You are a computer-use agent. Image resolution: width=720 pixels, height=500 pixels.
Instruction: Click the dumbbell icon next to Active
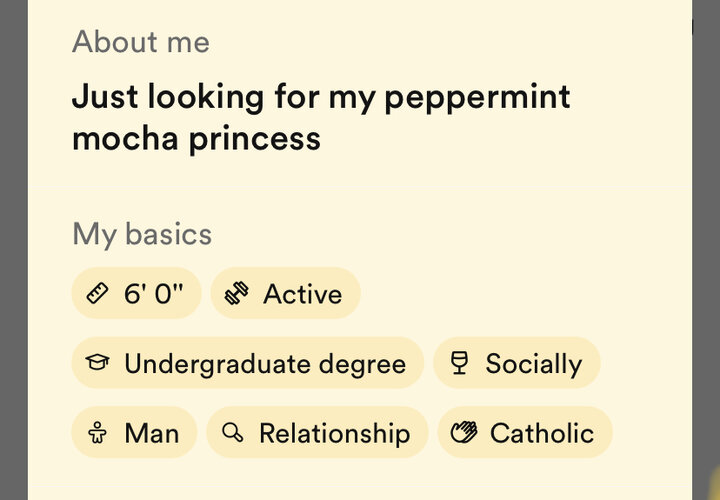point(236,293)
